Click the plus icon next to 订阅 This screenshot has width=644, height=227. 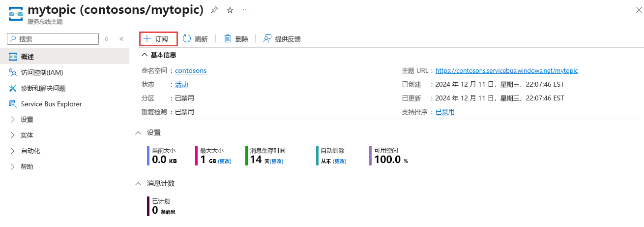click(x=146, y=39)
